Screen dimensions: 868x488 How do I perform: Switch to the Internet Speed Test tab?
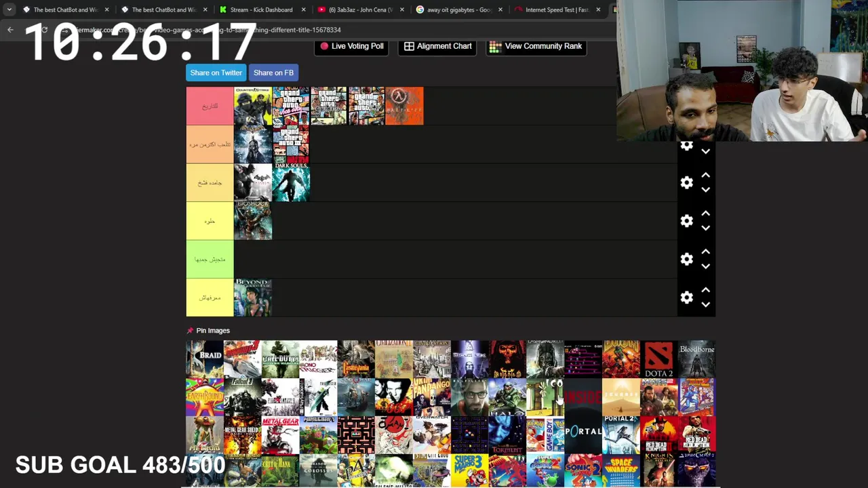(556, 9)
